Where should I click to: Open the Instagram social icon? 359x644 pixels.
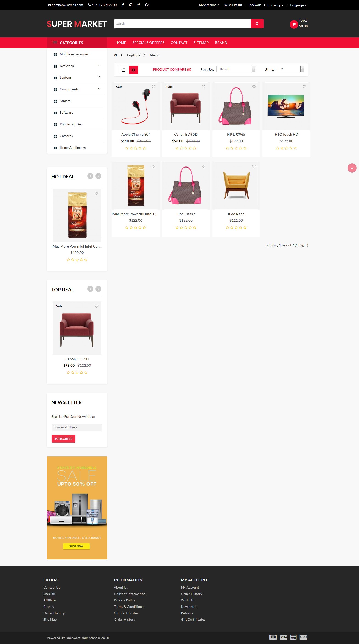[130, 5]
